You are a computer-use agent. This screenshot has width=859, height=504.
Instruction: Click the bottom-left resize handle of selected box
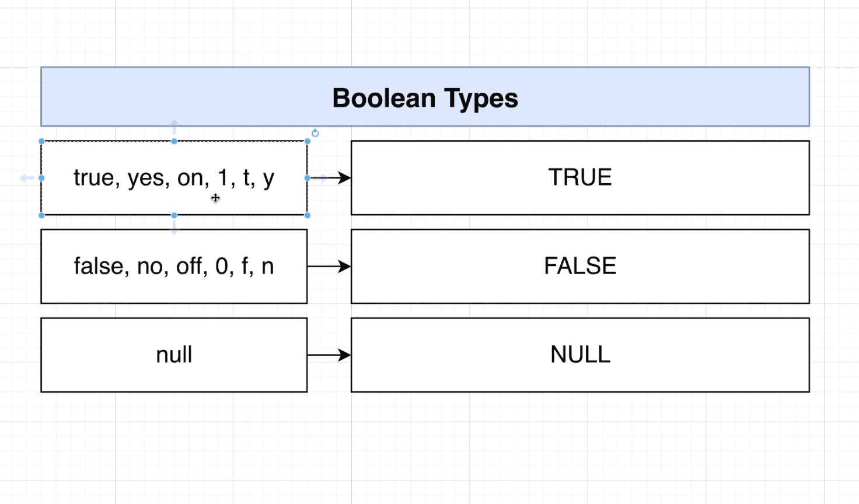coord(41,215)
